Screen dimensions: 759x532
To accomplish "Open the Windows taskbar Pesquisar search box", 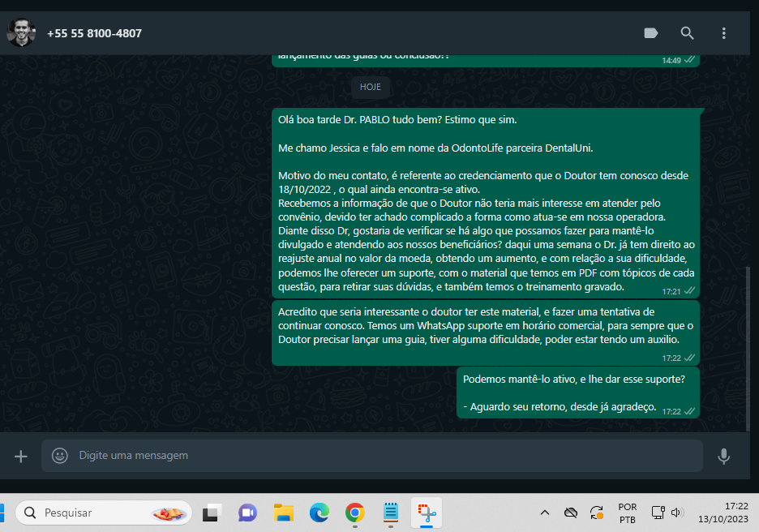I will point(104,513).
